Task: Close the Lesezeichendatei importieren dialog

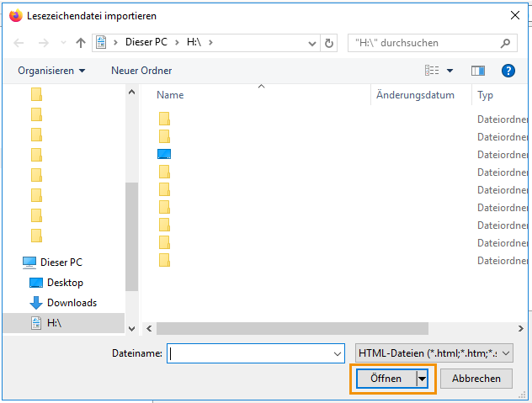Action: pyautogui.click(x=515, y=15)
